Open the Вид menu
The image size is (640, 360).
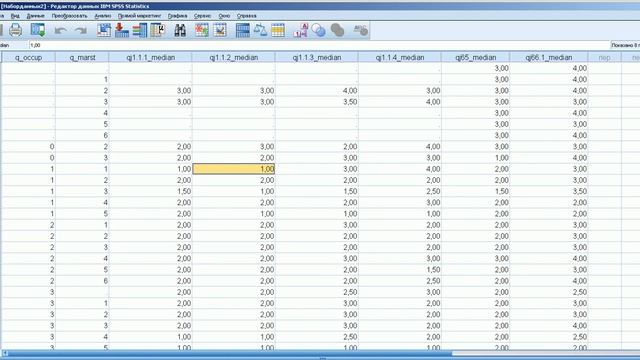point(15,16)
